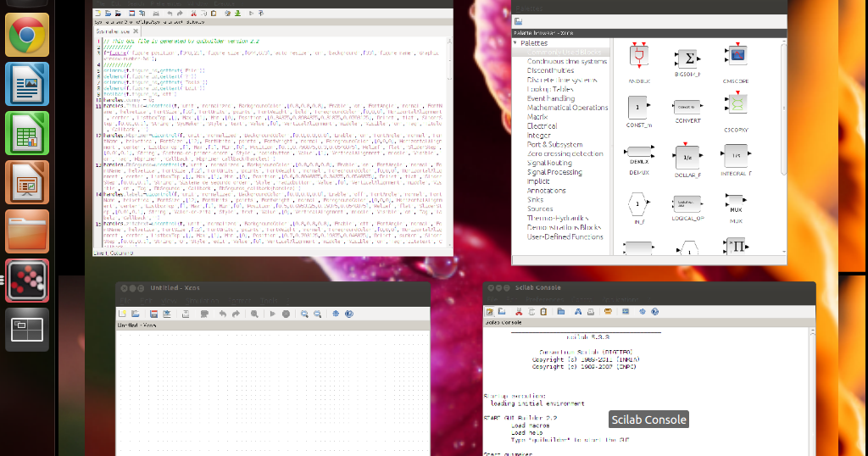Launch LibreOffice Writer from the dock
The width and height of the screenshot is (868, 456).
26,84
